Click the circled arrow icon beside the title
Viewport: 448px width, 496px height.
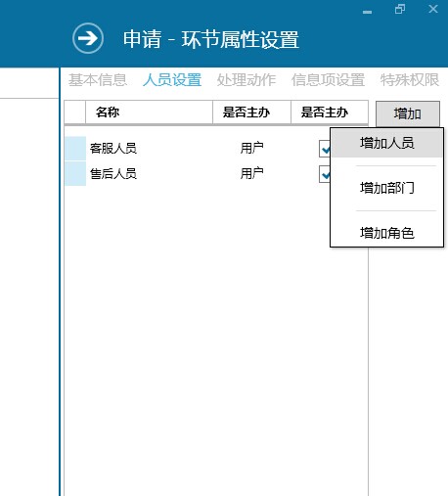(88, 38)
